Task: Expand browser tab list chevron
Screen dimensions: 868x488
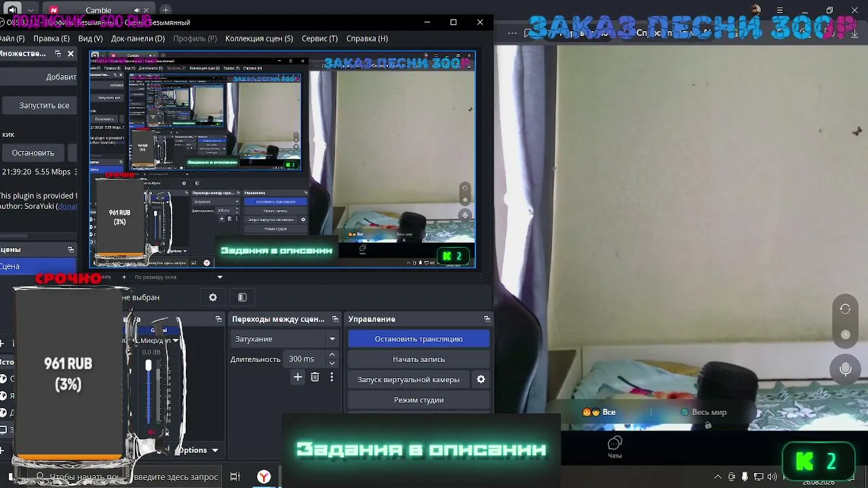Action: [x=31, y=10]
